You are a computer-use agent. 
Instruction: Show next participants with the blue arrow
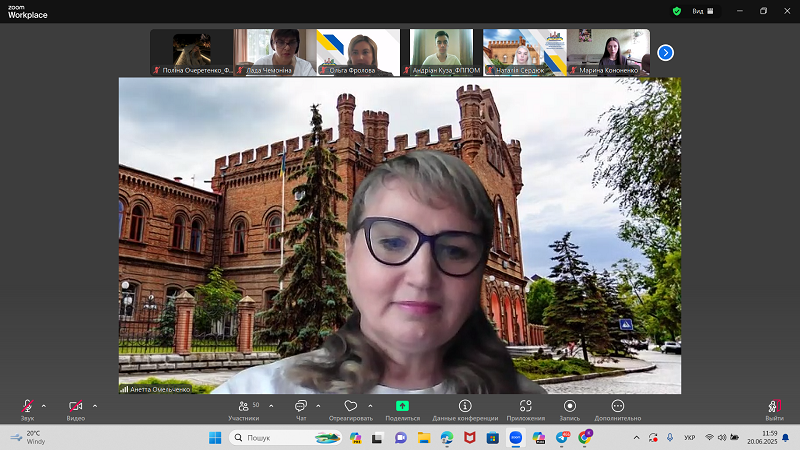665,53
